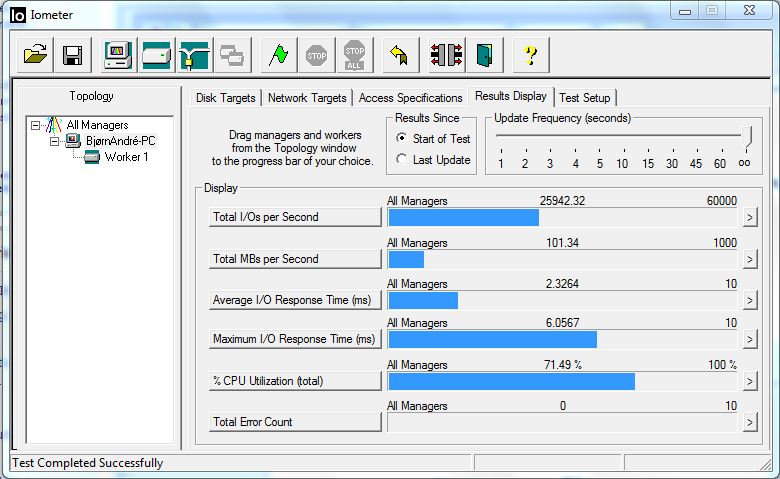Image resolution: width=780 pixels, height=479 pixels.
Task: Open a test configuration file
Action: pyautogui.click(x=35, y=55)
